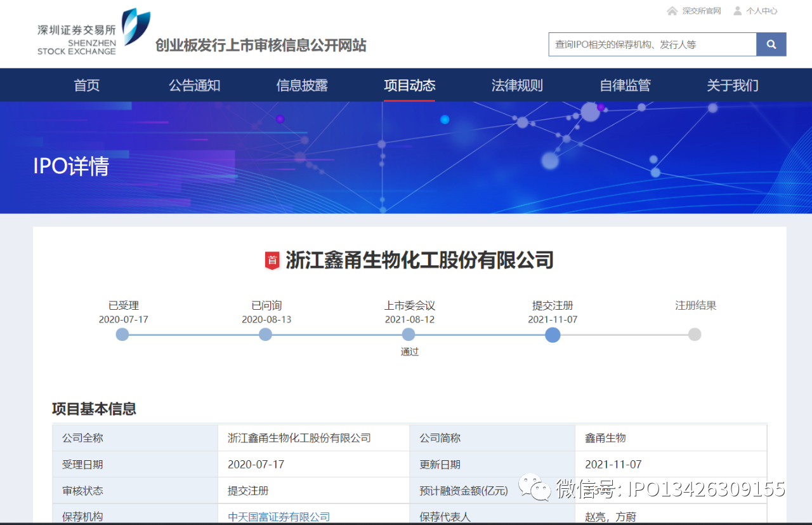The height and width of the screenshot is (525, 812).
Task: Open the 信息披露 menu item
Action: pos(302,85)
